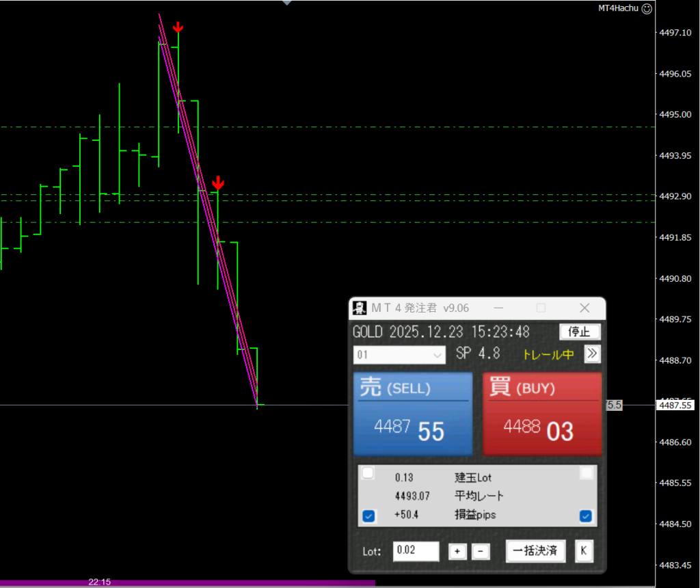Open the 01 preset dropdown
The height and width of the screenshot is (588, 700).
[x=400, y=356]
